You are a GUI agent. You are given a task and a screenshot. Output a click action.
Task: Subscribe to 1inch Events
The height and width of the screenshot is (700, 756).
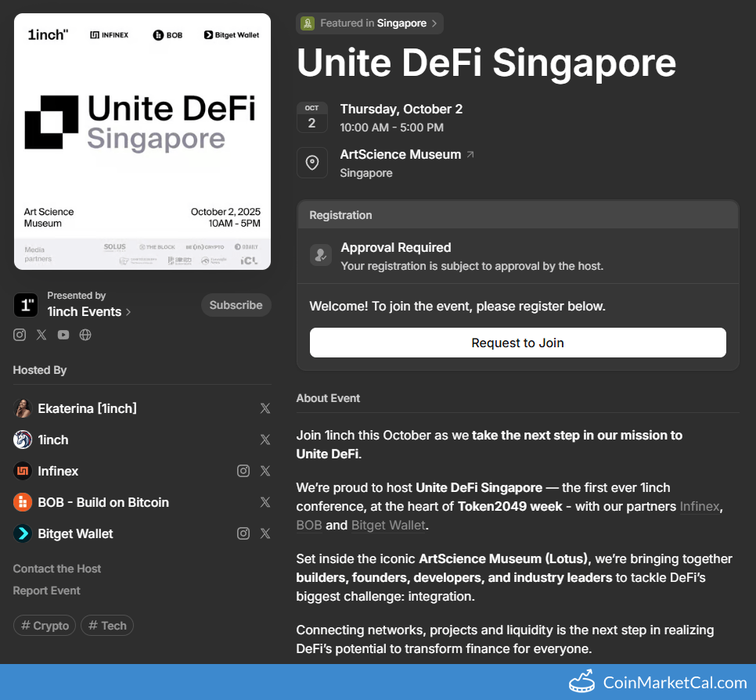point(236,305)
